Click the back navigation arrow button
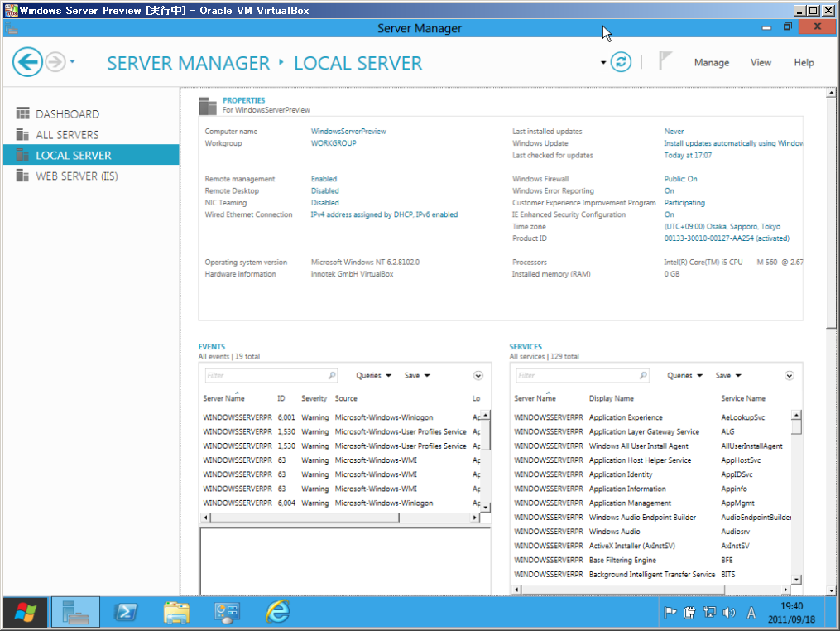 tap(27, 62)
